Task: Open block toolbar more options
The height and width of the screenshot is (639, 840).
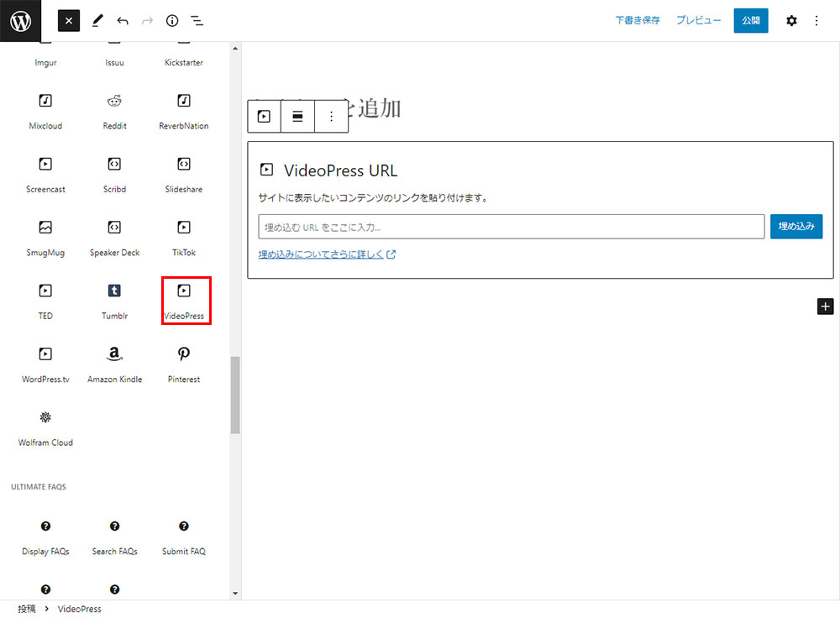Action: click(332, 116)
